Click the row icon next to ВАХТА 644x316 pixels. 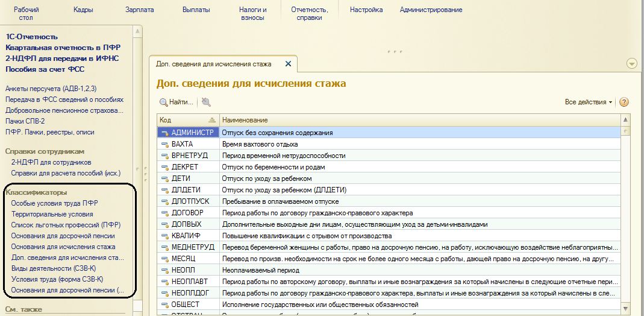point(166,144)
